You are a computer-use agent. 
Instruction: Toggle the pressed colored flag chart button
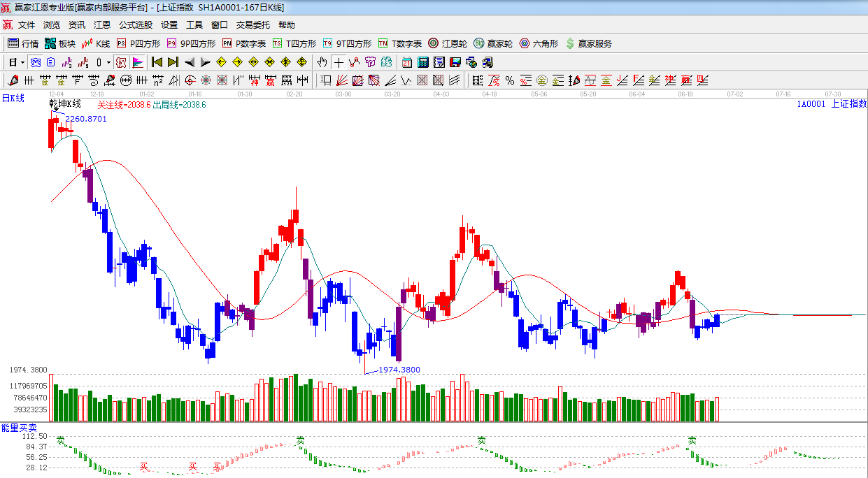click(x=138, y=62)
